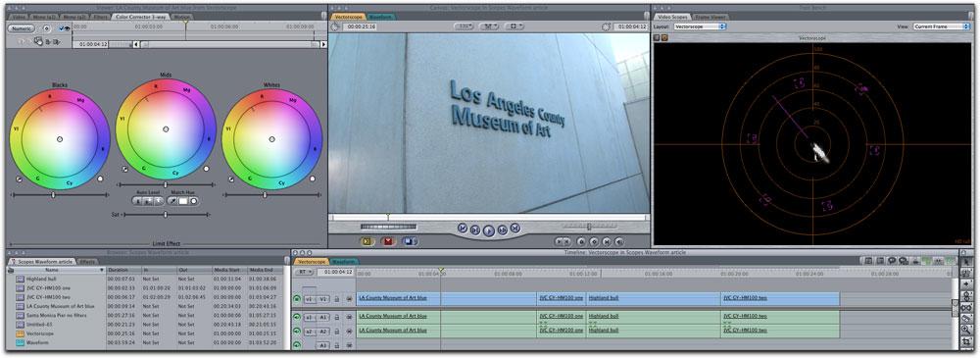Viewport: 980px width, 358px height.
Task: Click the Match Hue eyedropper button
Action: (x=171, y=201)
